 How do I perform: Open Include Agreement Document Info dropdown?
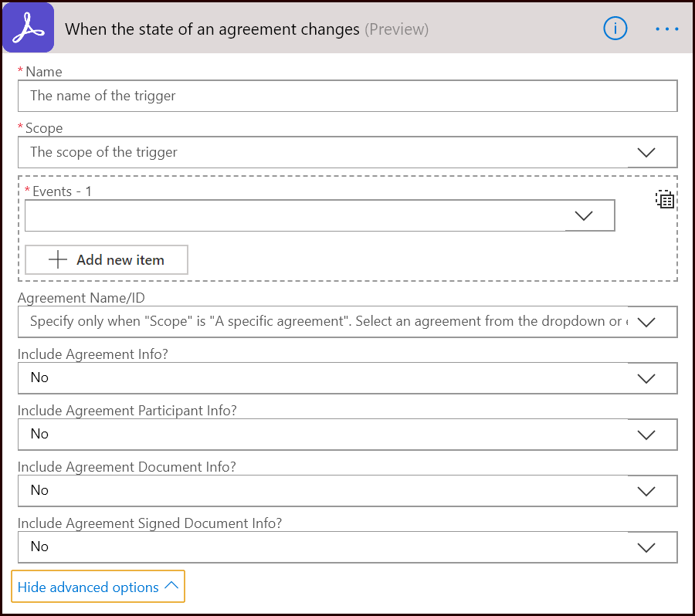[347, 491]
